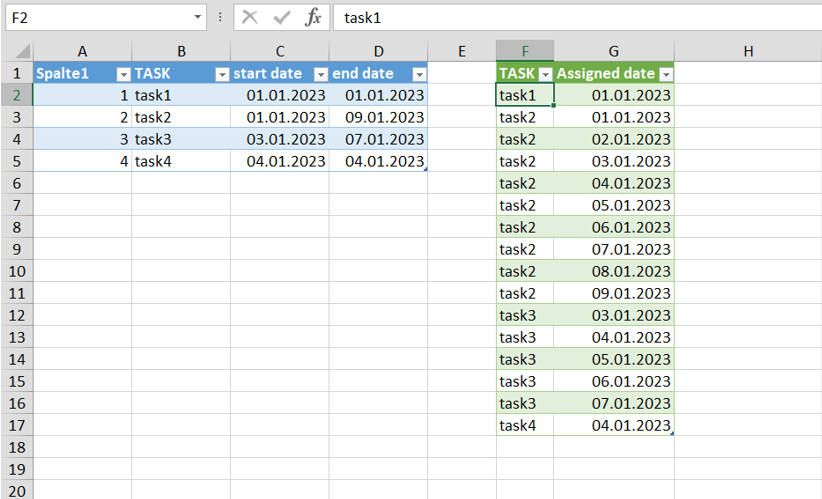The height and width of the screenshot is (499, 822).
Task: Select cell A5 with value 4
Action: click(82, 161)
